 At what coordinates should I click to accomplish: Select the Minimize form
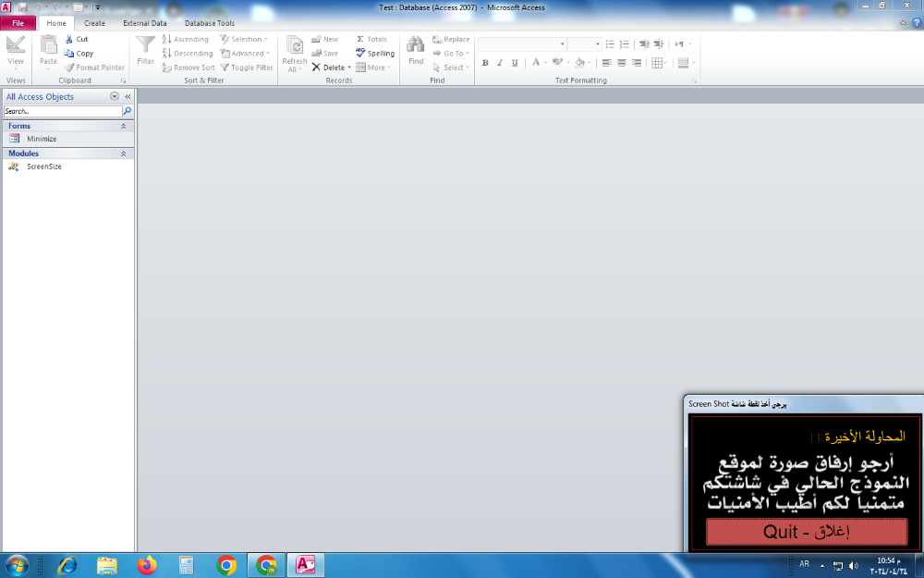pyautogui.click(x=42, y=139)
